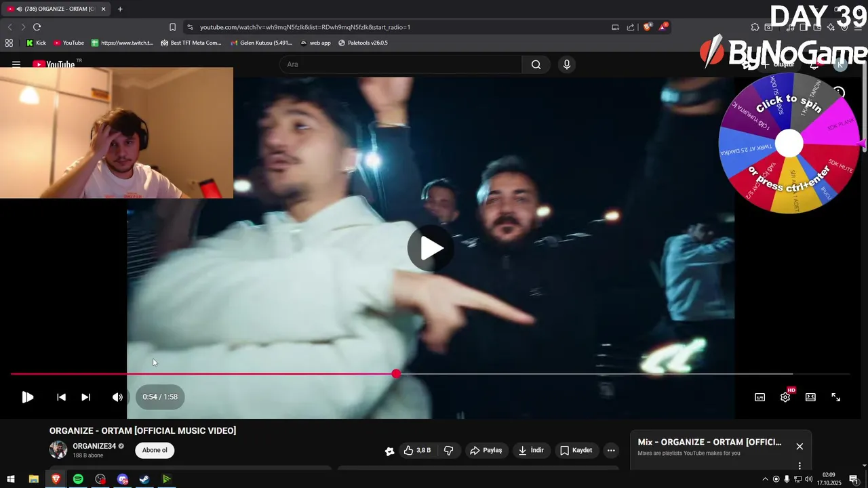
Task: Click the remix icon left of the like button
Action: [x=389, y=451]
